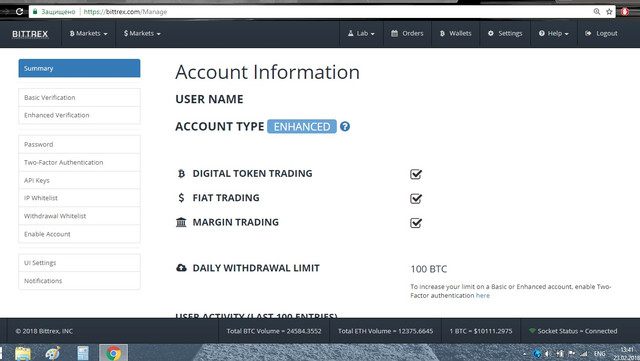Click the 1 BTC price in footer
640x361 pixels.
pos(481,331)
